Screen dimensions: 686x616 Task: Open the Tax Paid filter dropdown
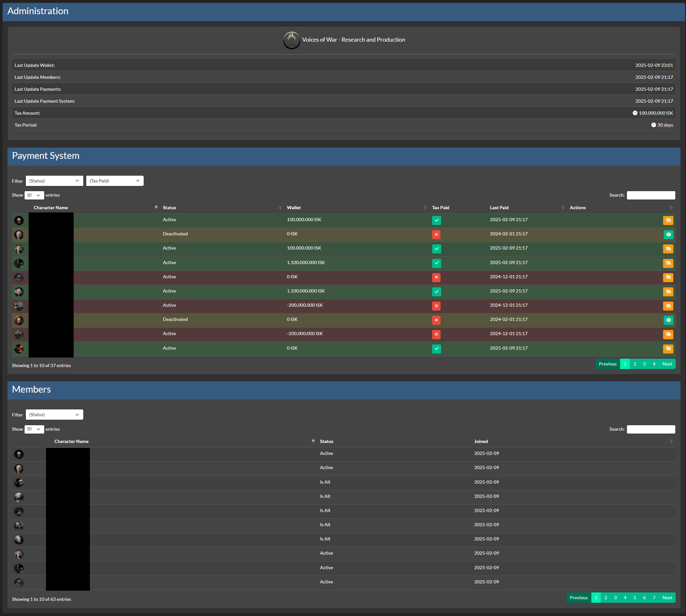pos(115,181)
